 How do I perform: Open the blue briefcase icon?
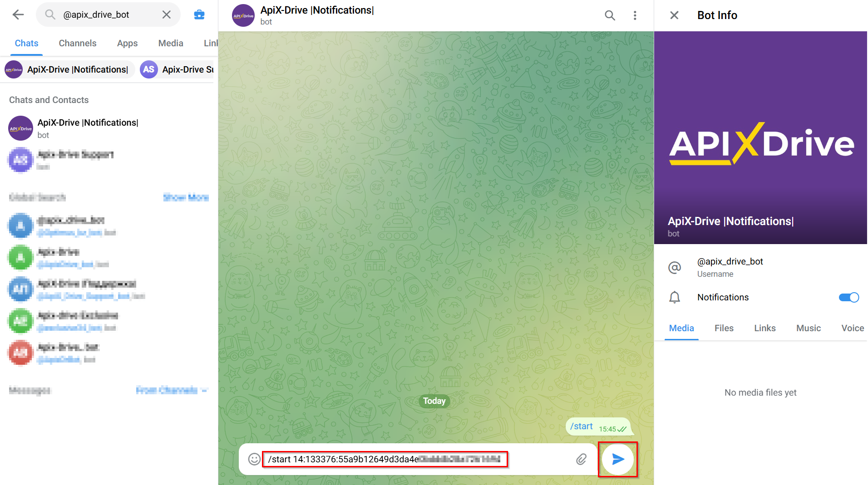(199, 15)
